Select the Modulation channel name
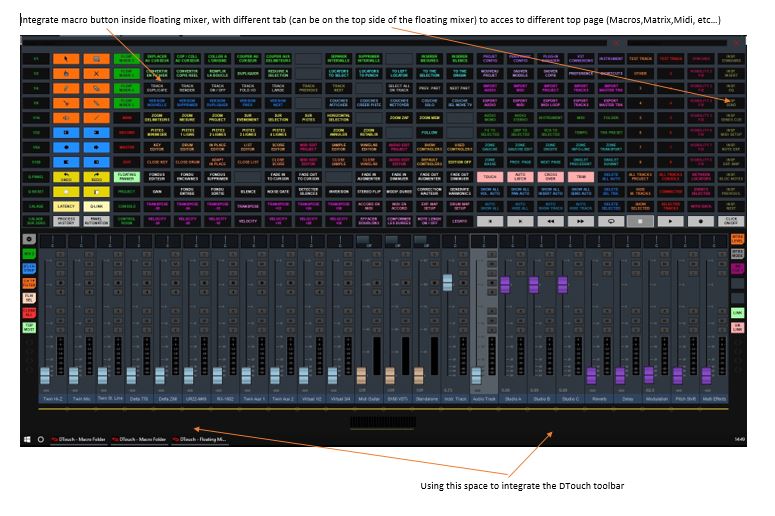This screenshot has height=516, width=775. (656, 399)
